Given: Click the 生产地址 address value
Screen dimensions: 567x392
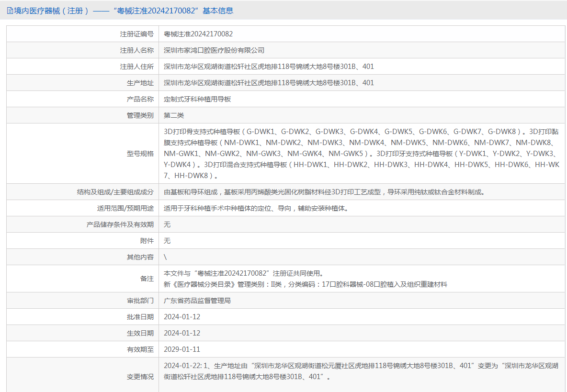Looking at the screenshot, I should tap(269, 83).
